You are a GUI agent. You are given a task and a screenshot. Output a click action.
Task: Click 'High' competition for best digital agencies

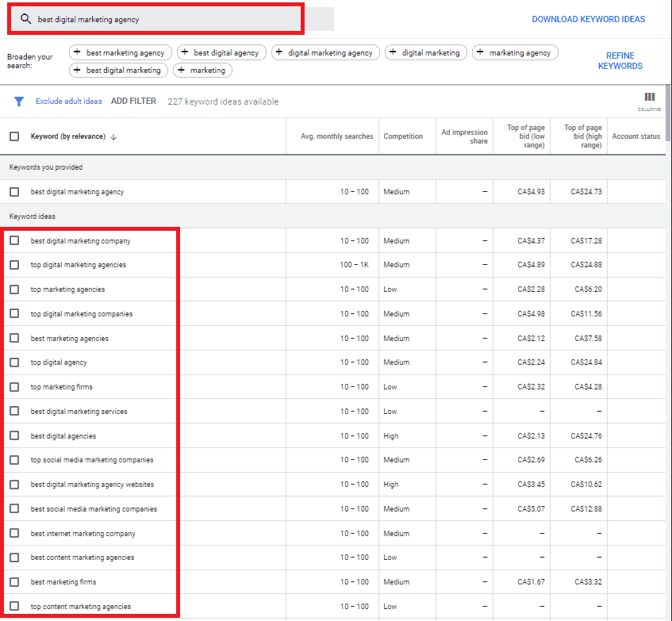pos(391,436)
